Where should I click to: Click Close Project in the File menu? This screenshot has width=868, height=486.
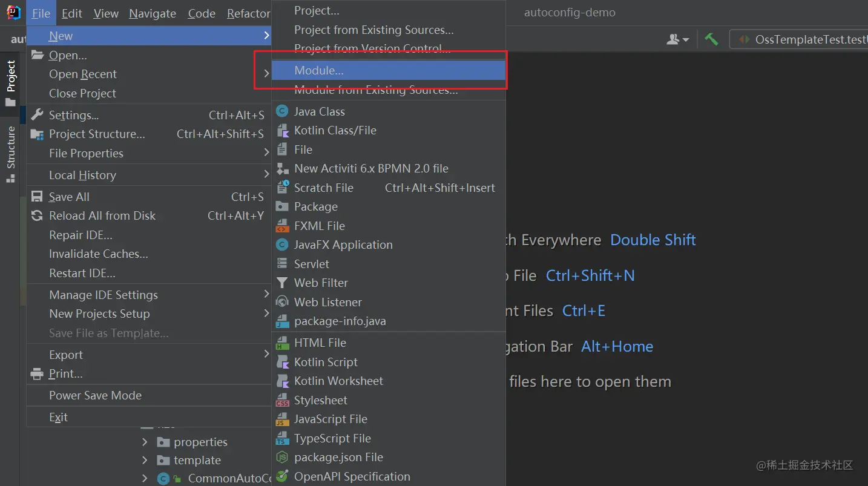(x=149, y=93)
